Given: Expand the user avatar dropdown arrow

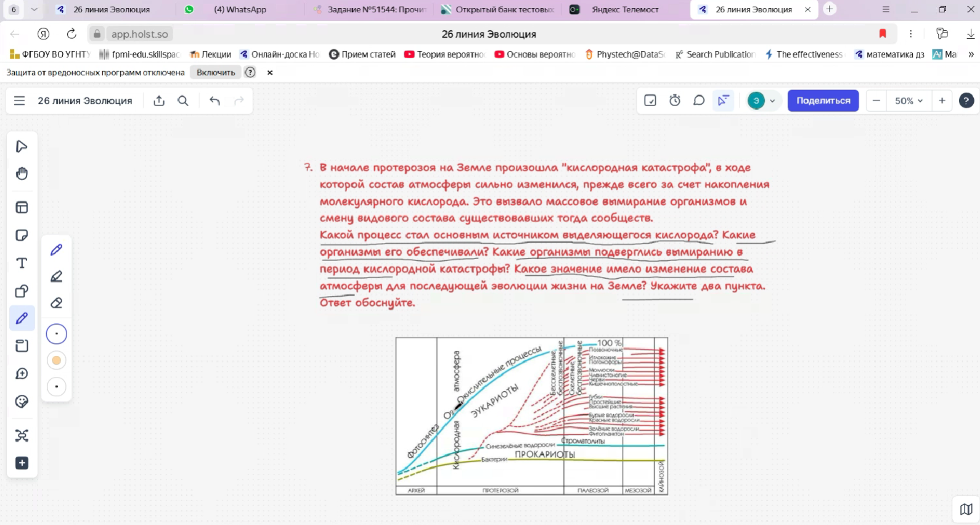Looking at the screenshot, I should coord(772,101).
